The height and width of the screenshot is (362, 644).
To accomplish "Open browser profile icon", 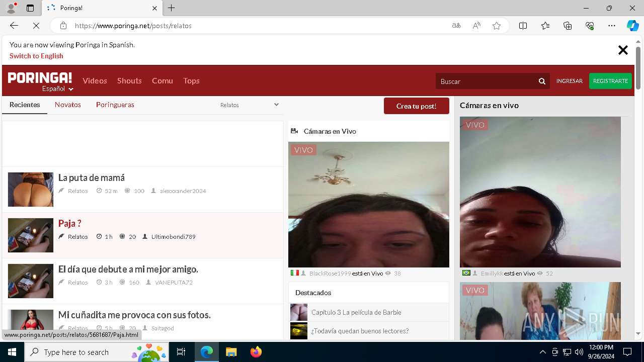I will click(11, 8).
